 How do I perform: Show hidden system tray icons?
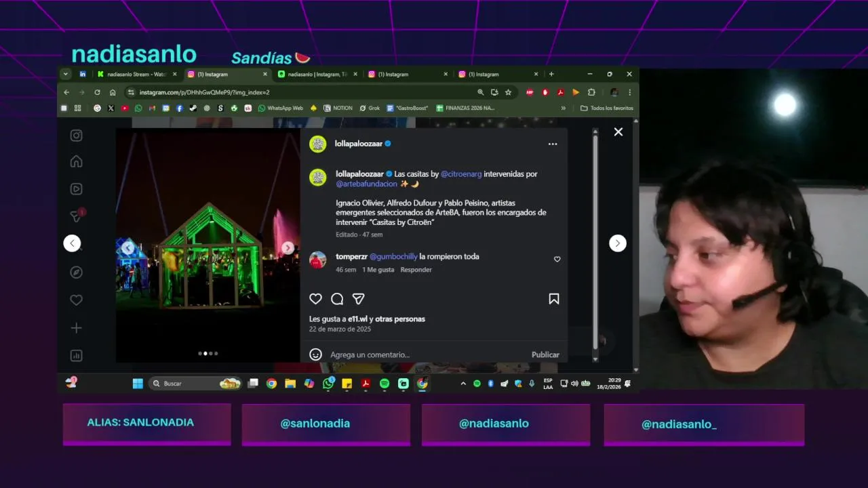point(463,384)
